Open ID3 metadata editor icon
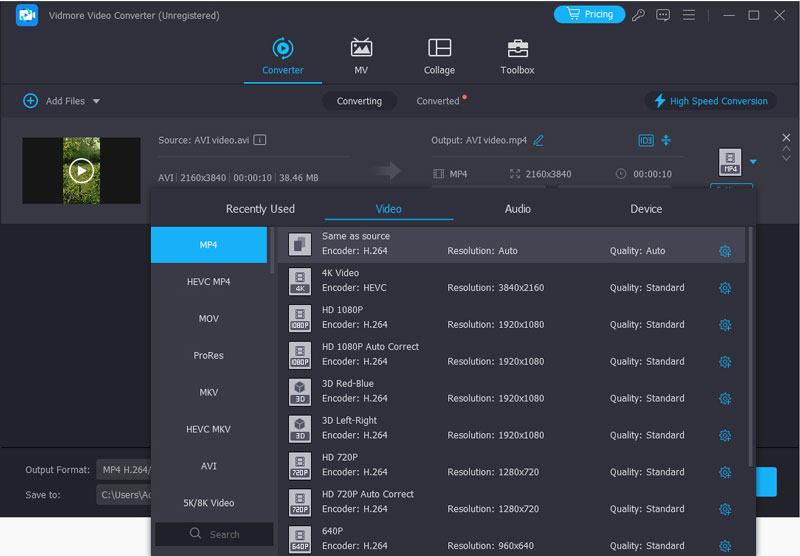This screenshot has width=800, height=556. [645, 141]
